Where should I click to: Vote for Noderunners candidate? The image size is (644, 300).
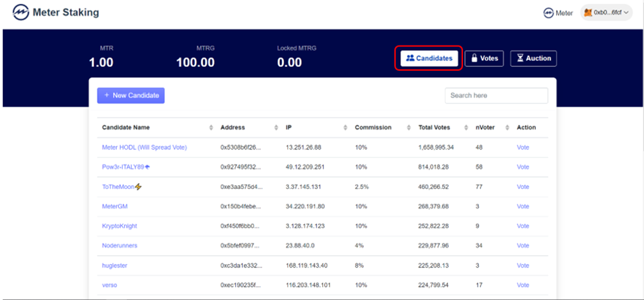[x=523, y=245]
